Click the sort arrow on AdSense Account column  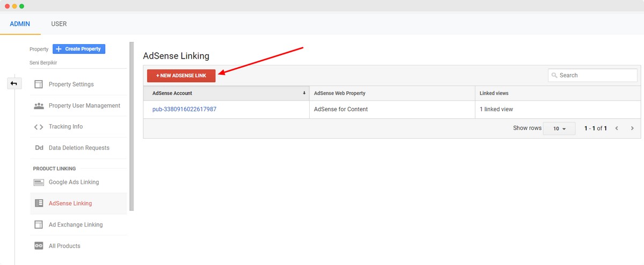[x=304, y=93]
